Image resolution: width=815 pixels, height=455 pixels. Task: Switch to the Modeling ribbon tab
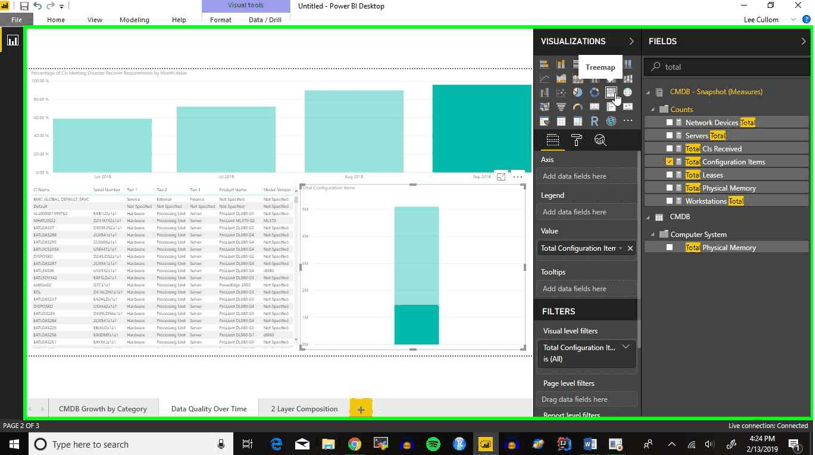click(134, 20)
